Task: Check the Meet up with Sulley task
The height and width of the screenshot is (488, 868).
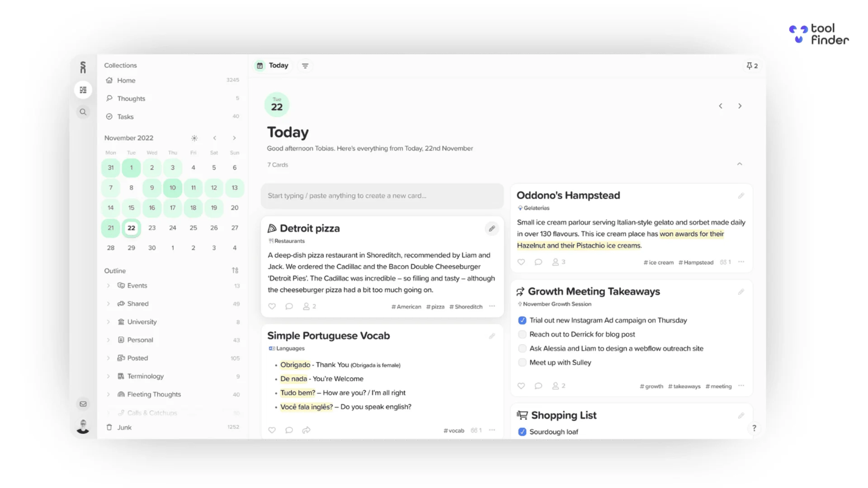Action: 522,362
